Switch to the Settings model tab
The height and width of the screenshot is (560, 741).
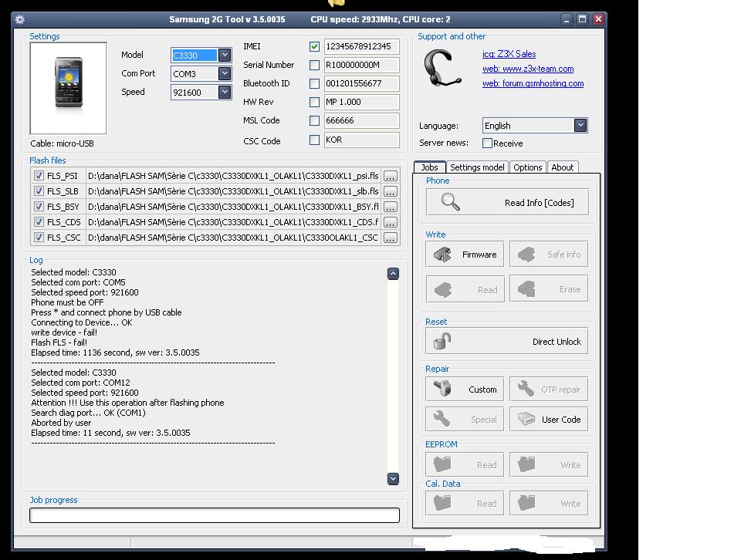(477, 167)
